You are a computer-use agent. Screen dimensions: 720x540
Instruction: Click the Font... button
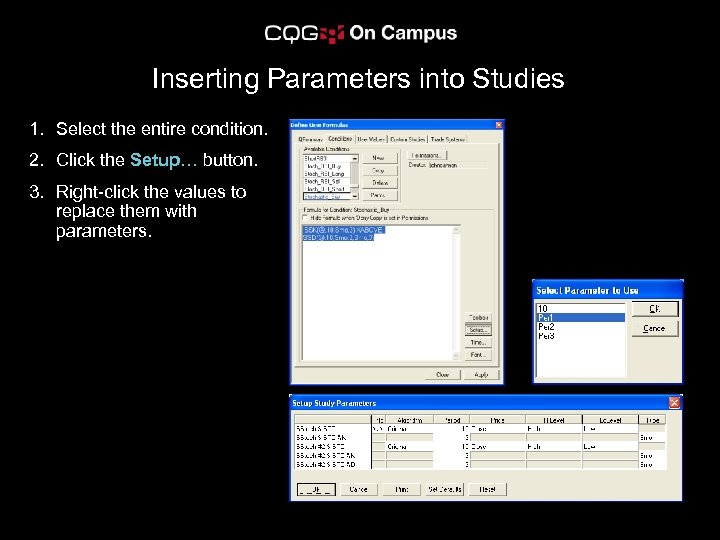point(478,355)
